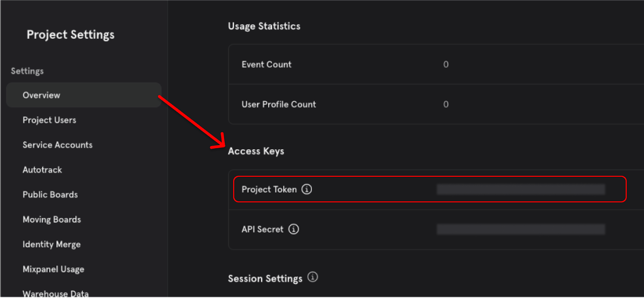Open the Session Settings info icon
Viewport: 644px width, 299px height.
tap(313, 277)
